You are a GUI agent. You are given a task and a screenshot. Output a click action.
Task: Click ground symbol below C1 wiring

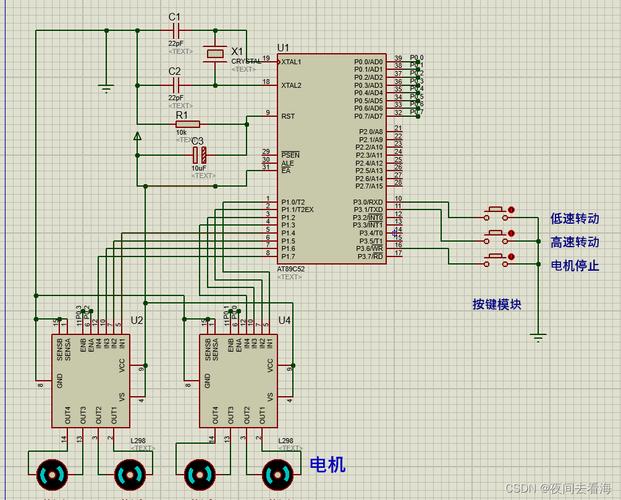click(106, 88)
